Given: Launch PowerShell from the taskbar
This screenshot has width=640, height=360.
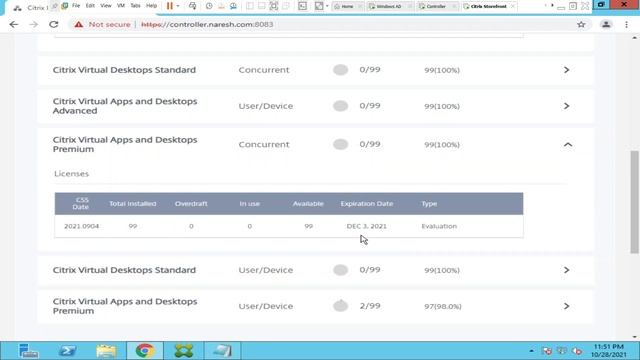Looking at the screenshot, I should coord(67,351).
